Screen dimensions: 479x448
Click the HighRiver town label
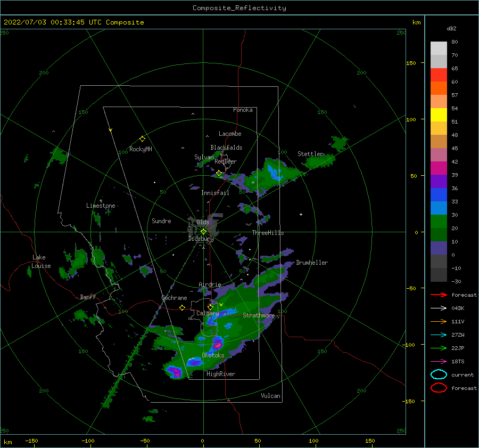pyautogui.click(x=221, y=374)
